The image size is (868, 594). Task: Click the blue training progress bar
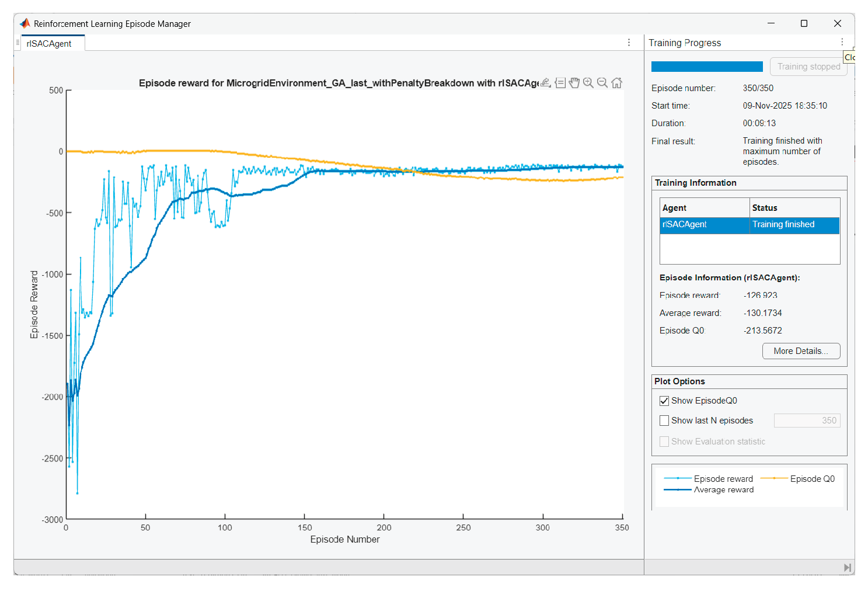coord(707,67)
